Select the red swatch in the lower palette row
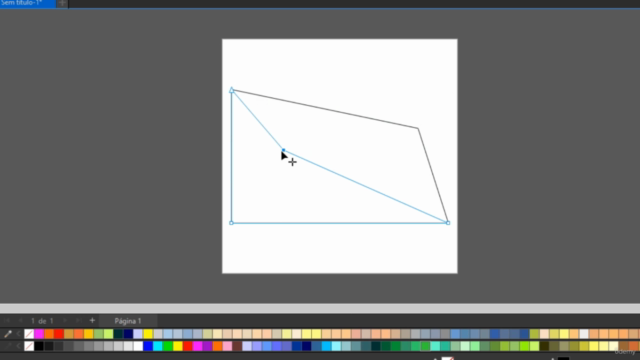This screenshot has height=360, width=640. coord(188,346)
